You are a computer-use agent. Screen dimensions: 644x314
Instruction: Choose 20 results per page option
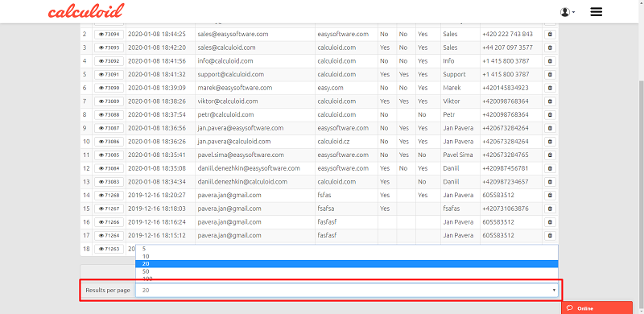pyautogui.click(x=347, y=264)
